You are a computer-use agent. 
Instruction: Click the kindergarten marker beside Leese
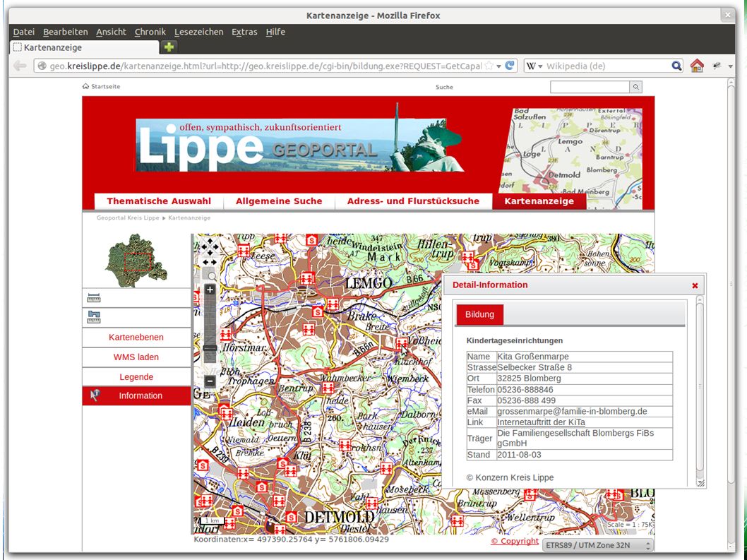click(x=244, y=250)
